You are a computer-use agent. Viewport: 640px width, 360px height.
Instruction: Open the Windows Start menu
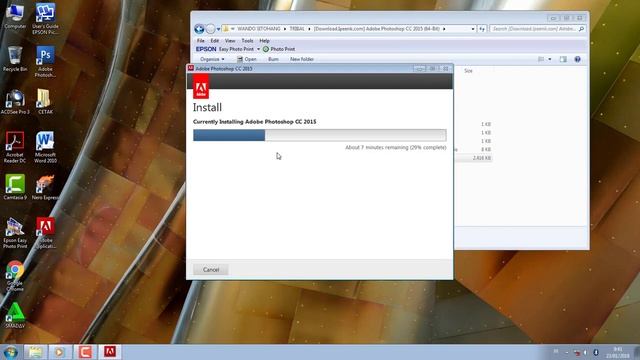[x=10, y=352]
